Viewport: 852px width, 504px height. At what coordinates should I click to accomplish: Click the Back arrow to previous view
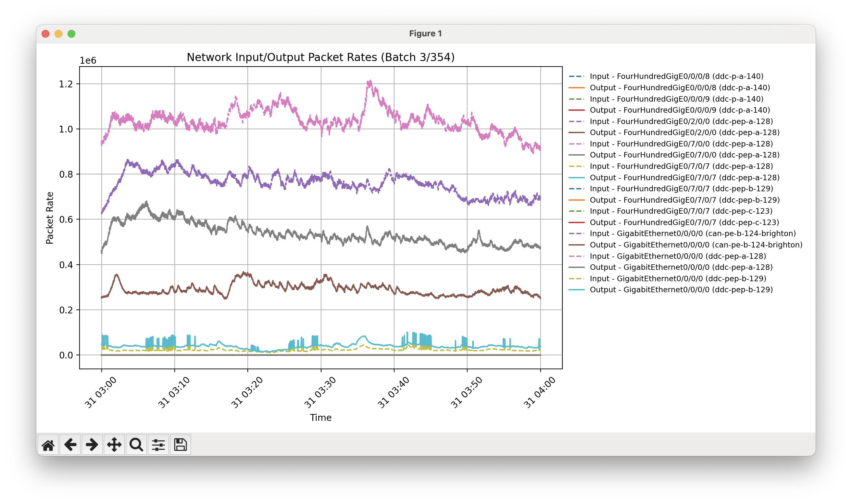coord(70,444)
